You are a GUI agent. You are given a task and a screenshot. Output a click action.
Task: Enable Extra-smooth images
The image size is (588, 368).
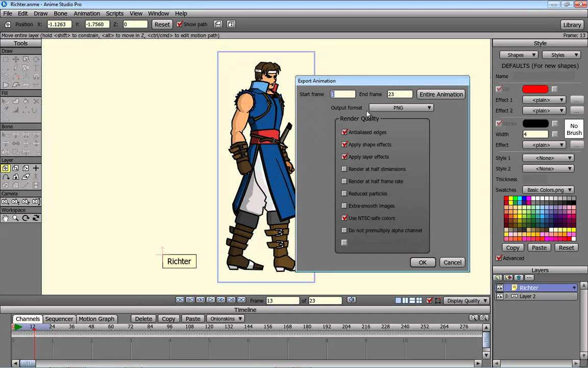344,206
